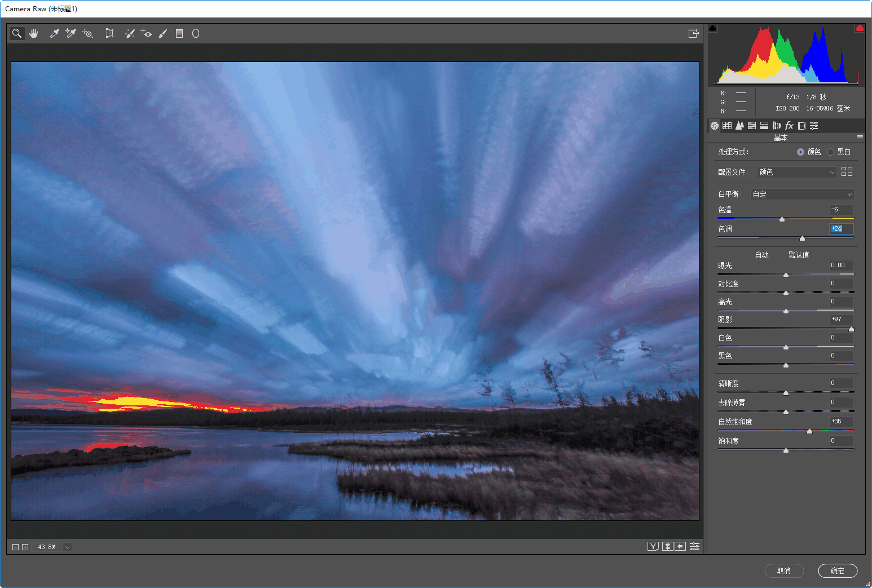Viewport: 872px width, 588px height.
Task: Click the 确定 button
Action: (x=837, y=571)
